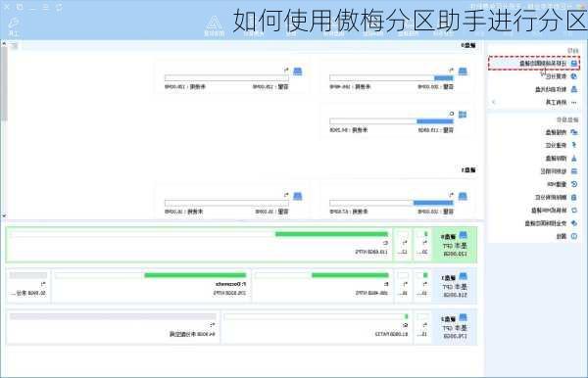This screenshot has width=588, height=378.
Task: Open the Tools wrench icon in title area
Action: pos(14,24)
